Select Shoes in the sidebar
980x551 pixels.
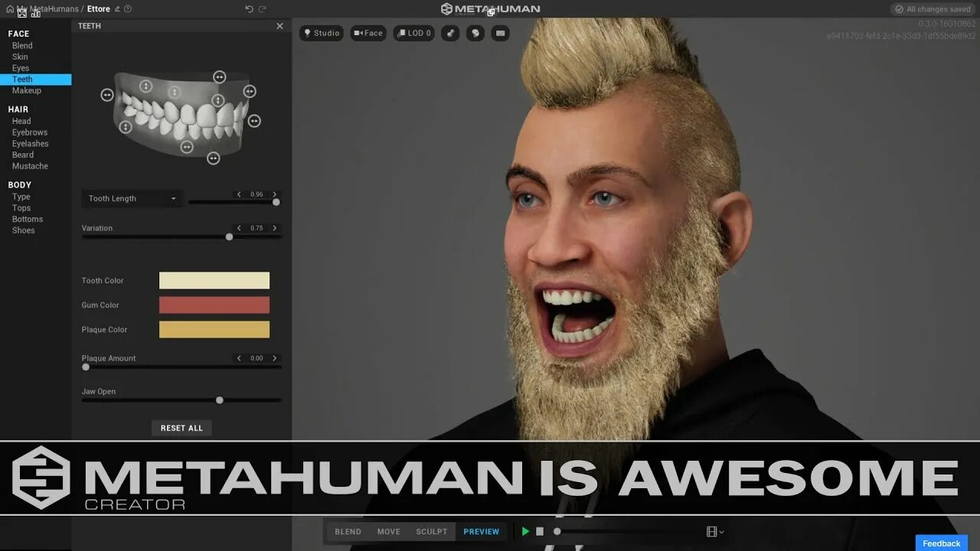[23, 230]
